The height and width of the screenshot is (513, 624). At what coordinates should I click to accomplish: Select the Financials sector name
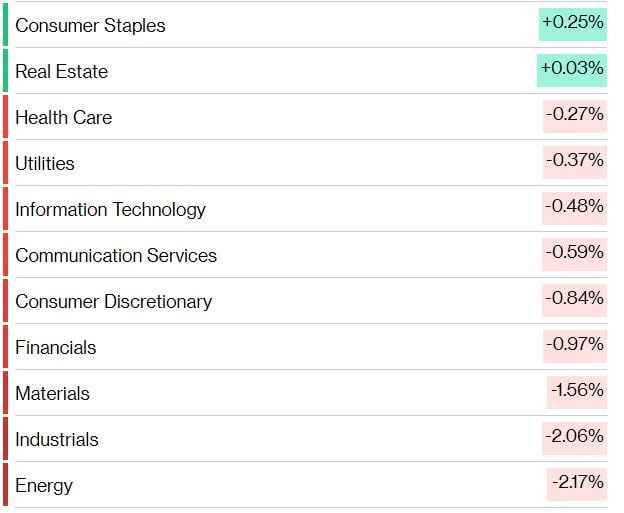click(x=55, y=347)
